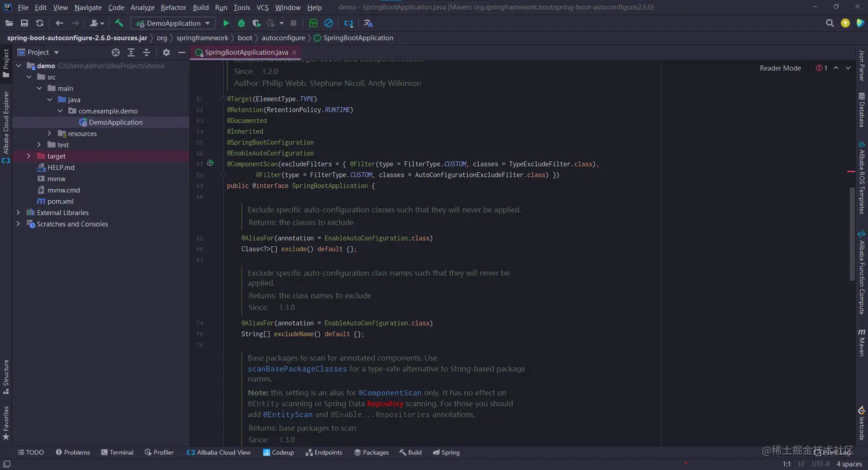This screenshot has height=470, width=868.
Task: Select pom.xml in the Project tree
Action: (60, 201)
